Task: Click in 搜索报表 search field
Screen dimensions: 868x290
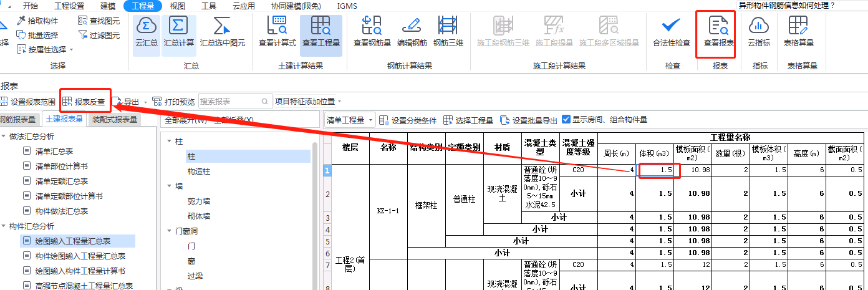Action: (234, 102)
